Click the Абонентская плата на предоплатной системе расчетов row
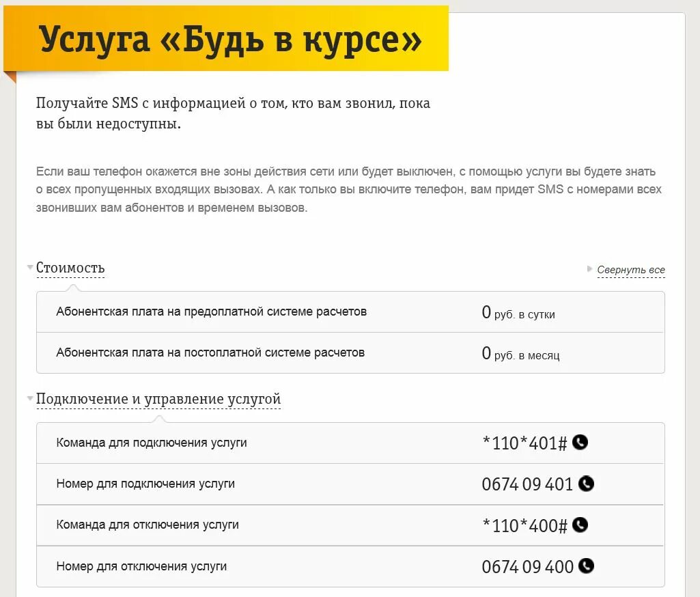This screenshot has width=700, height=597. pyautogui.click(x=350, y=311)
